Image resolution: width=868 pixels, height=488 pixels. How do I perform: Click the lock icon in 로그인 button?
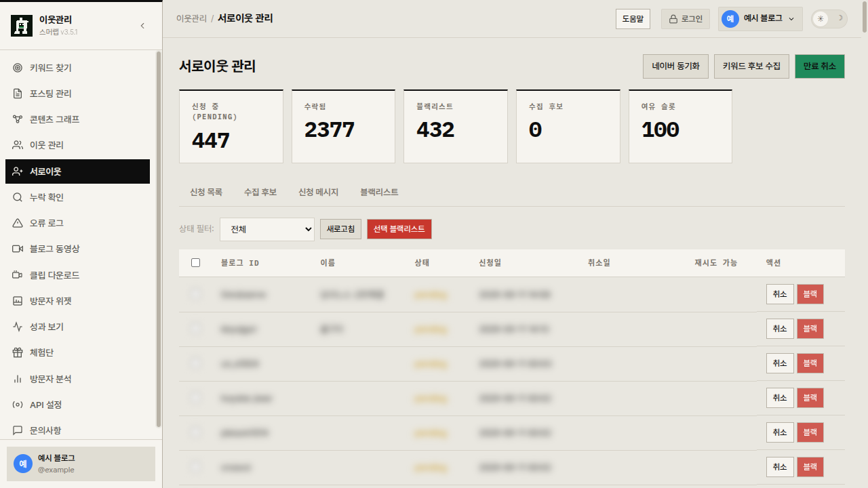pyautogui.click(x=673, y=19)
